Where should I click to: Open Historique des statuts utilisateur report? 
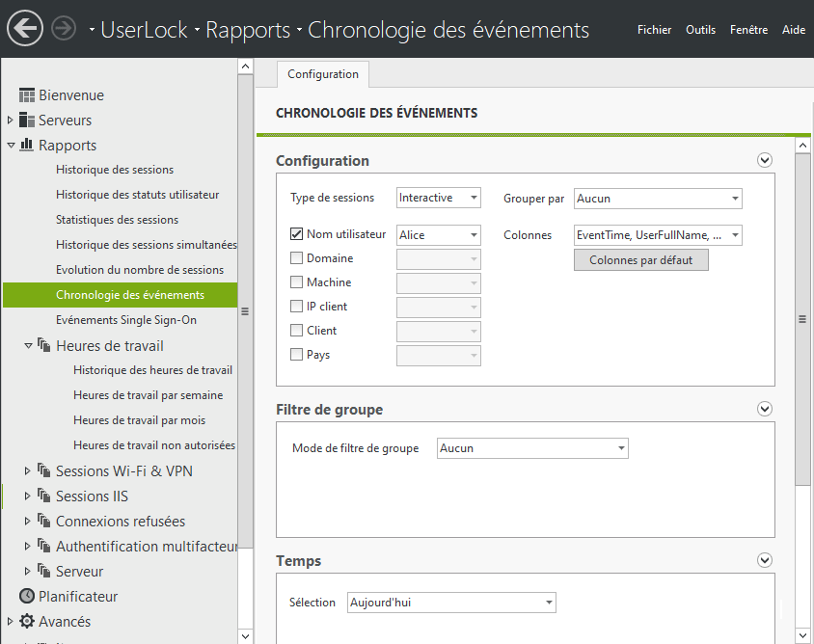click(138, 195)
